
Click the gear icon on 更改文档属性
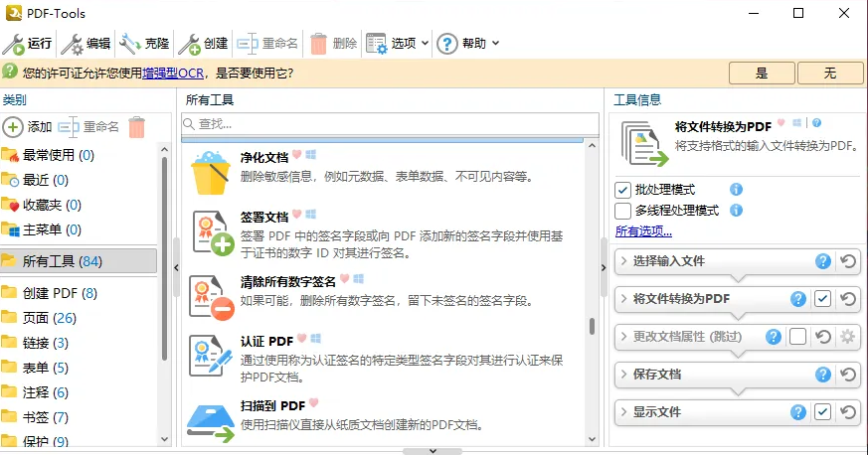[x=847, y=336]
